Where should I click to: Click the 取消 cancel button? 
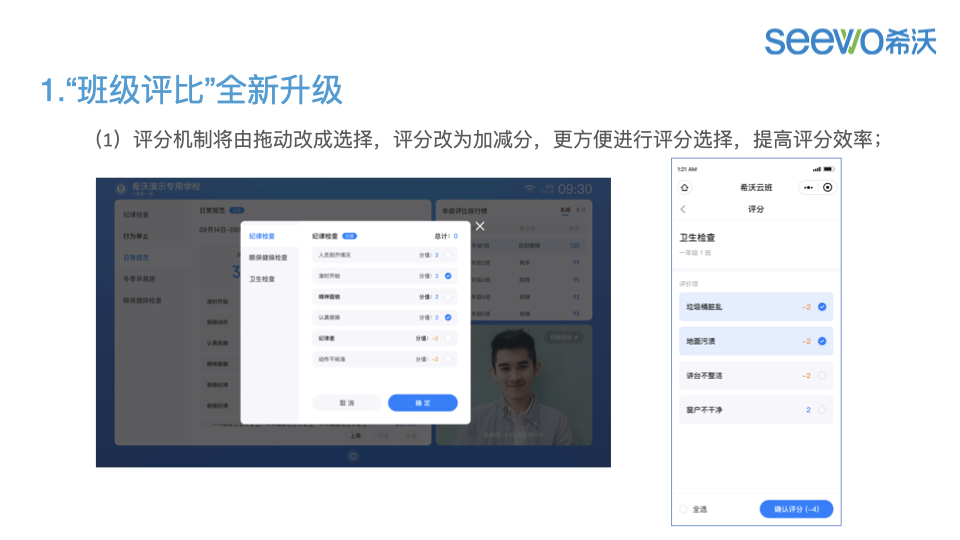click(347, 403)
